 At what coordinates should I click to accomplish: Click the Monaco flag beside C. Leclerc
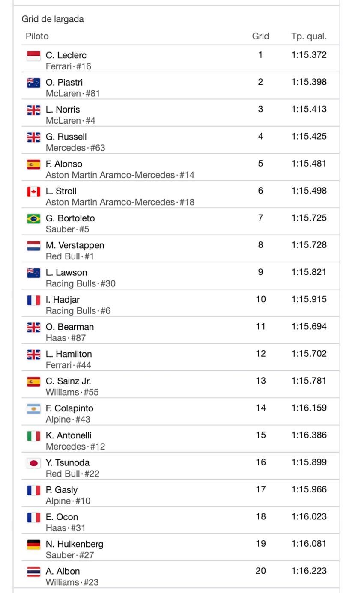[33, 56]
